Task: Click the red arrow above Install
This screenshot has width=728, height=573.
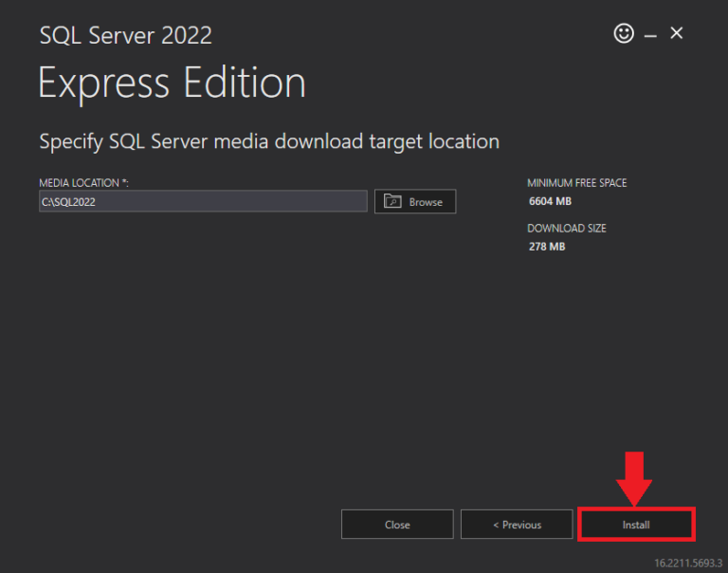Action: point(636,477)
